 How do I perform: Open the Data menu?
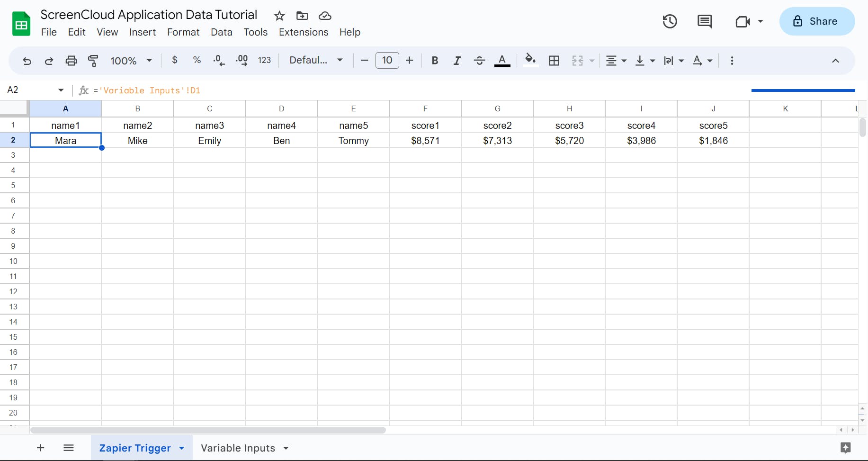(x=222, y=32)
